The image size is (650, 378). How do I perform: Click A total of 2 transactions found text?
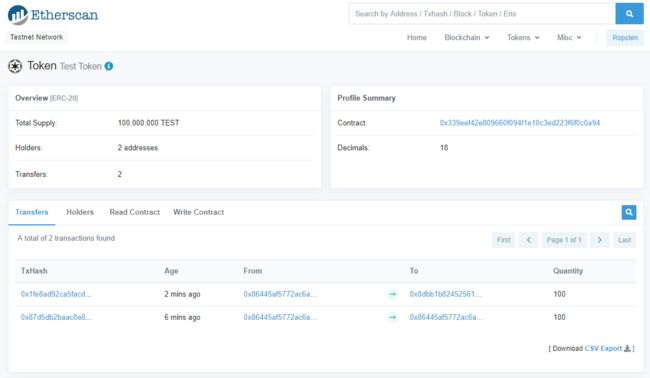click(x=66, y=238)
